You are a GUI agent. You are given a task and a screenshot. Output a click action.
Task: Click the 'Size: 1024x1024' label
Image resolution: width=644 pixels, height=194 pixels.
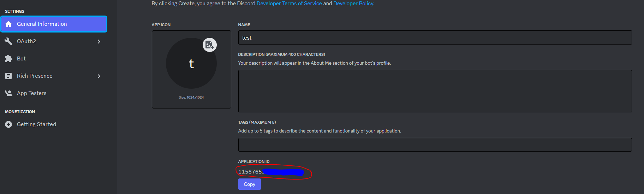pyautogui.click(x=191, y=98)
